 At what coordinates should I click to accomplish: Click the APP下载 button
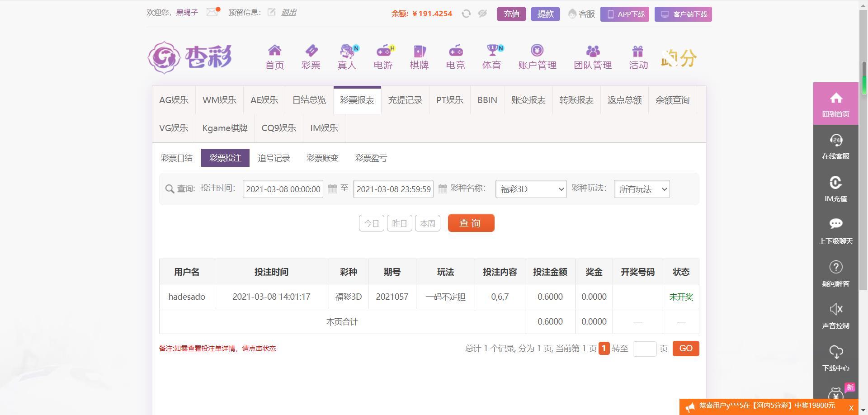click(x=625, y=14)
